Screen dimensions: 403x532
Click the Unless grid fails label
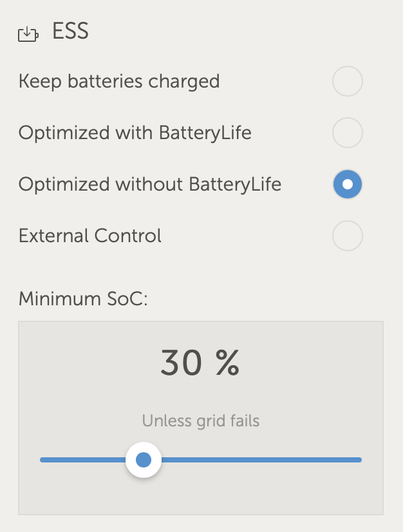point(201,421)
